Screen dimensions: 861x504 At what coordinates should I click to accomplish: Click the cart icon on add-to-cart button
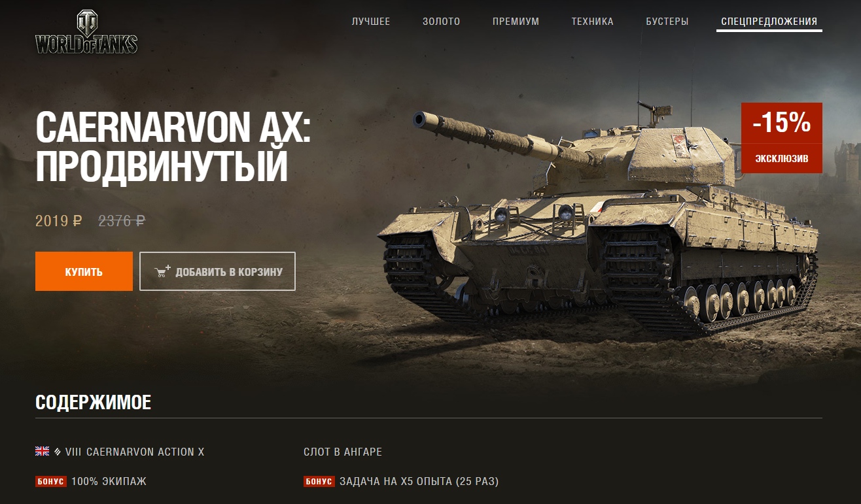[162, 271]
